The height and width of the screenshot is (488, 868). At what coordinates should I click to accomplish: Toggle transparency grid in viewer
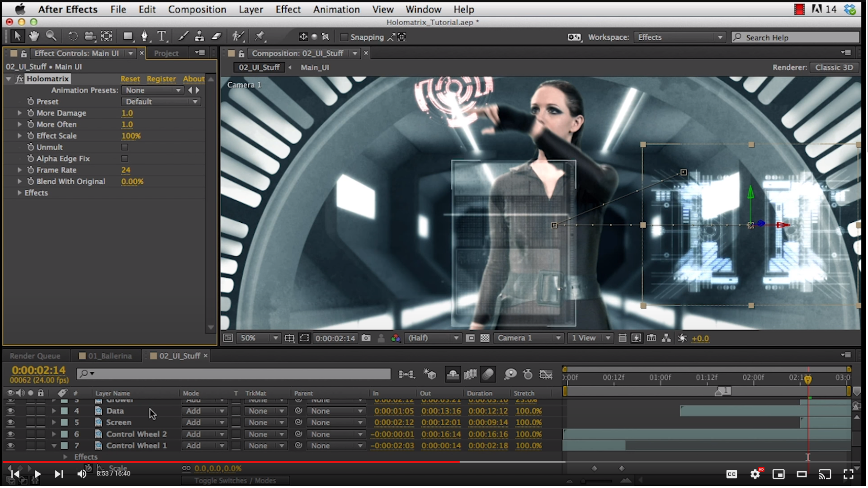[485, 338]
